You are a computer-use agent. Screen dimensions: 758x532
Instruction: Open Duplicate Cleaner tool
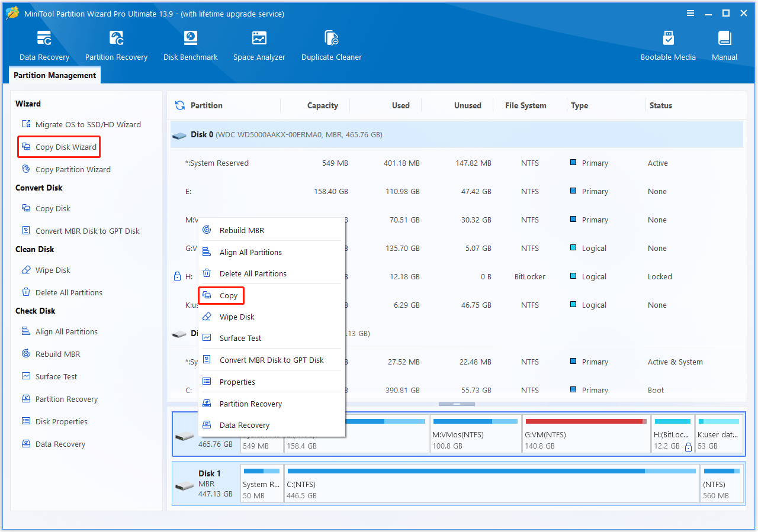pos(332,46)
